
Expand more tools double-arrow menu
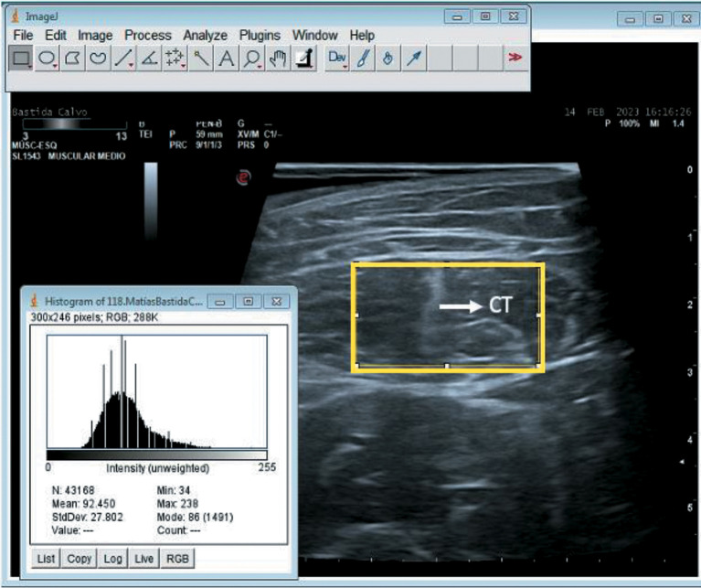pyautogui.click(x=515, y=59)
